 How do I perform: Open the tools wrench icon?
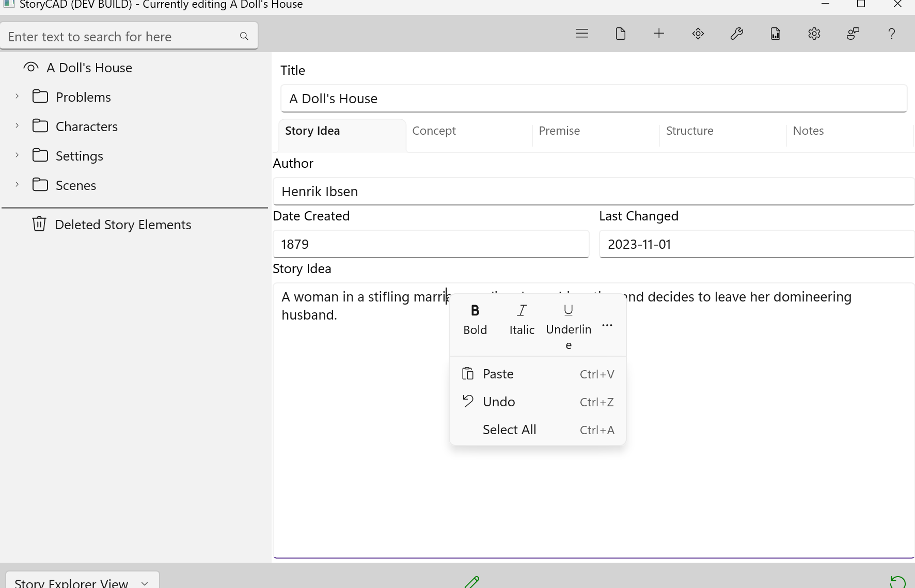(736, 33)
